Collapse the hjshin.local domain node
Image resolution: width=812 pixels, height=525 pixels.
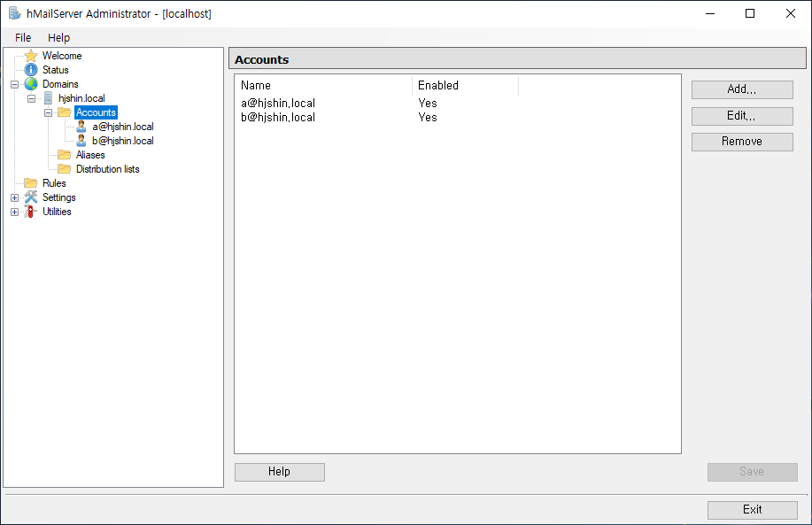tap(32, 98)
